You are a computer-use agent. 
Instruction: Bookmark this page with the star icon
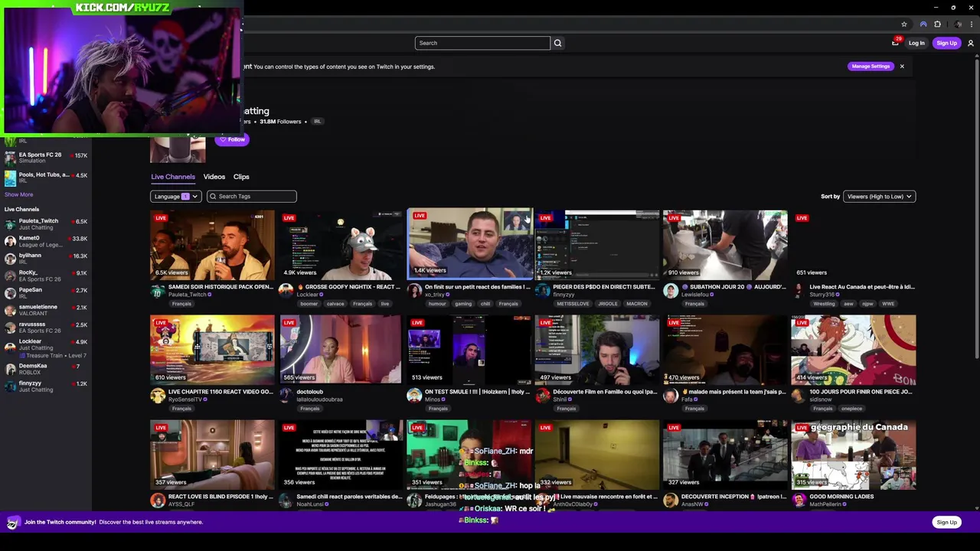click(x=904, y=24)
